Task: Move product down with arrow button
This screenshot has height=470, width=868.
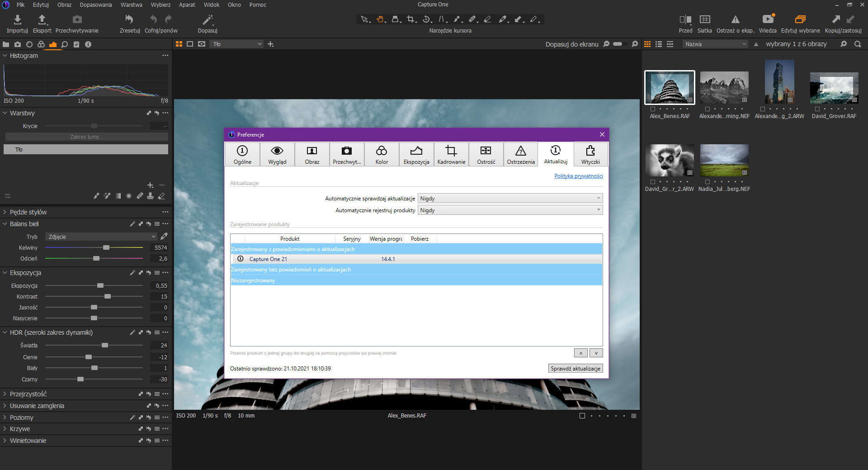Action: pos(596,353)
